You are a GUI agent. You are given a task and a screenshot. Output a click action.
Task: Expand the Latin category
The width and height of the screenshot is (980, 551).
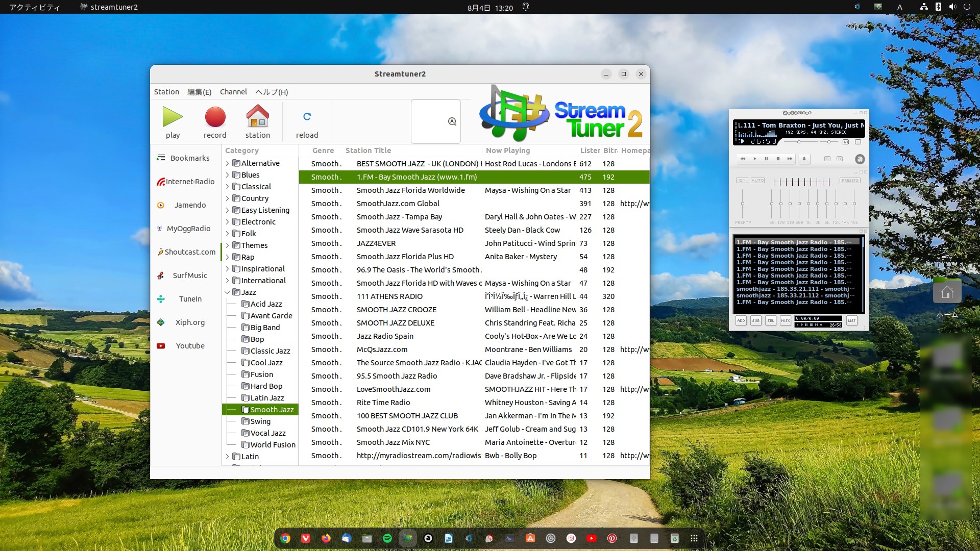228,457
